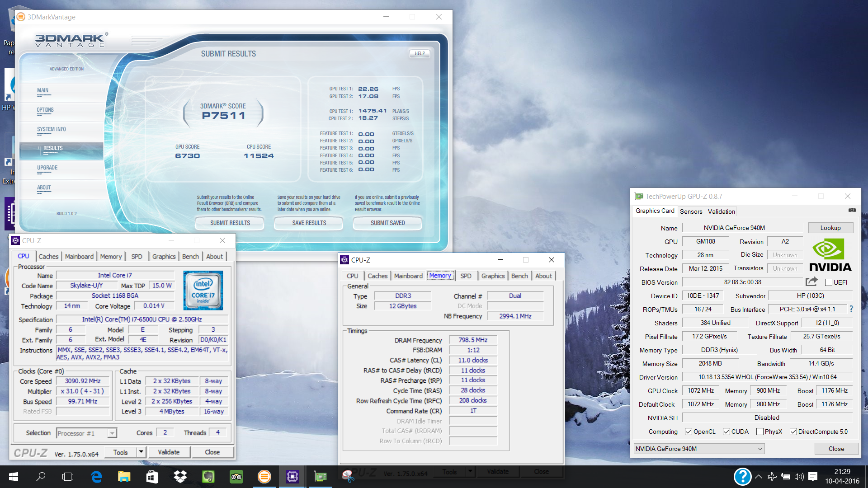Open the Bench tab in CPU-Z Memory window
This screenshot has height=488, width=868.
(x=519, y=276)
